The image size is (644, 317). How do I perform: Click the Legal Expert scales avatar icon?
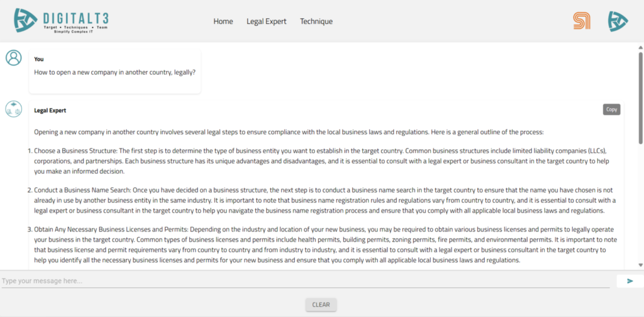(13, 109)
